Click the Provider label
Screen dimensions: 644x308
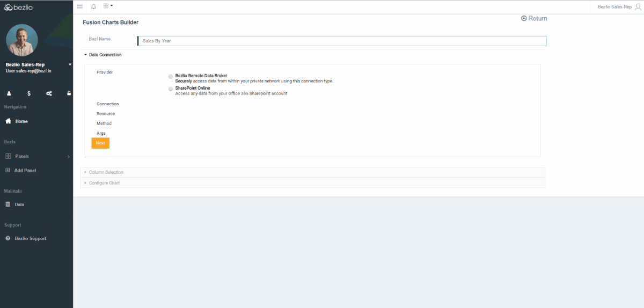point(105,72)
